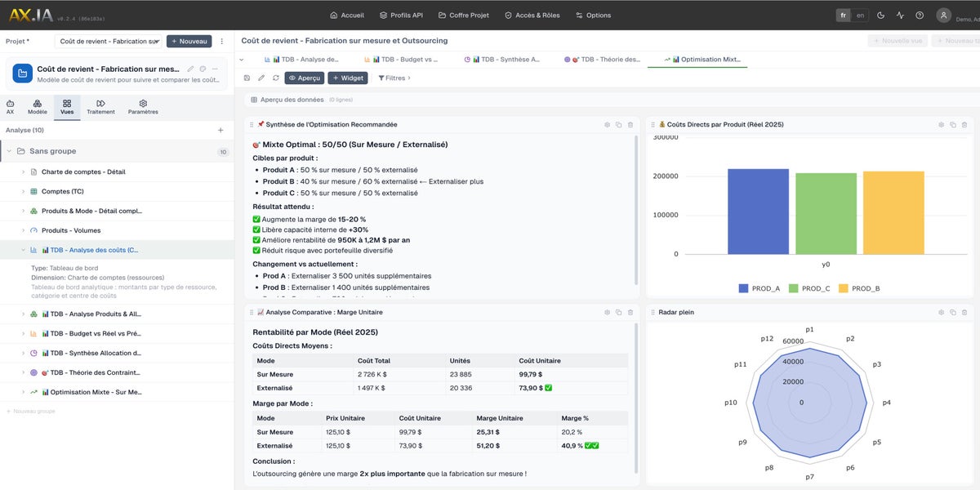The image size is (980, 490).
Task: Click the Widget button
Action: pos(348,78)
